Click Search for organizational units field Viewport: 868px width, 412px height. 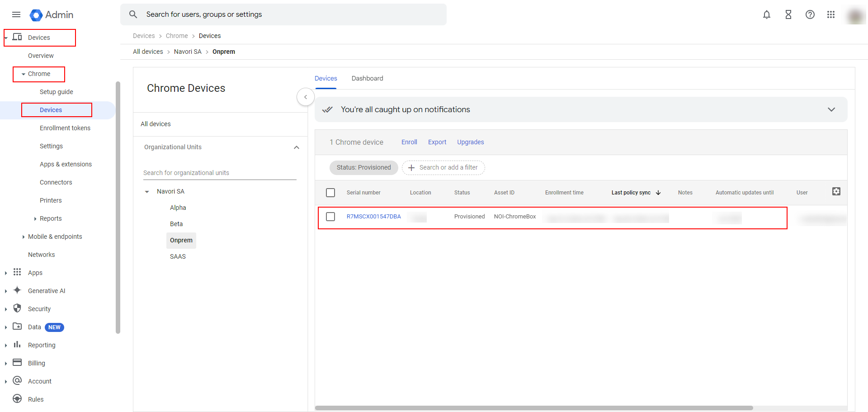coord(220,173)
